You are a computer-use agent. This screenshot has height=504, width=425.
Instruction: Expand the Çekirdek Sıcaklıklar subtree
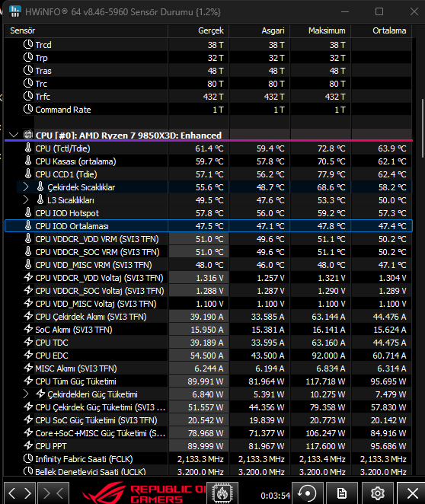(26, 187)
